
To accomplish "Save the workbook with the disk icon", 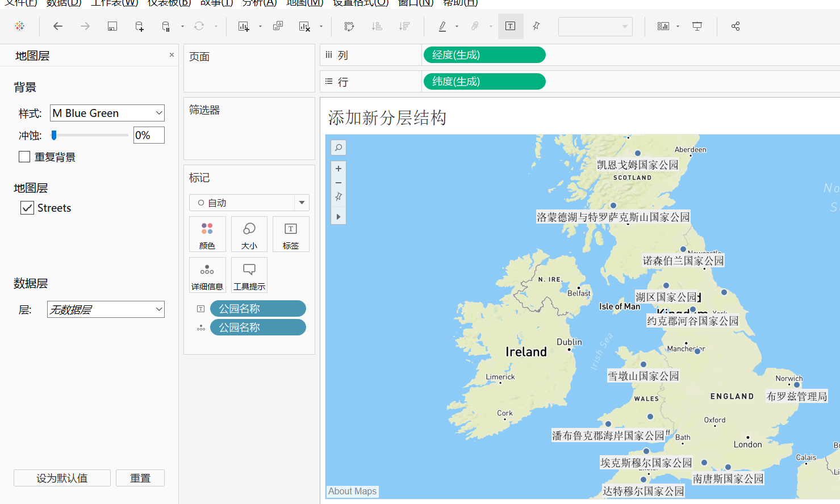I will (x=112, y=26).
